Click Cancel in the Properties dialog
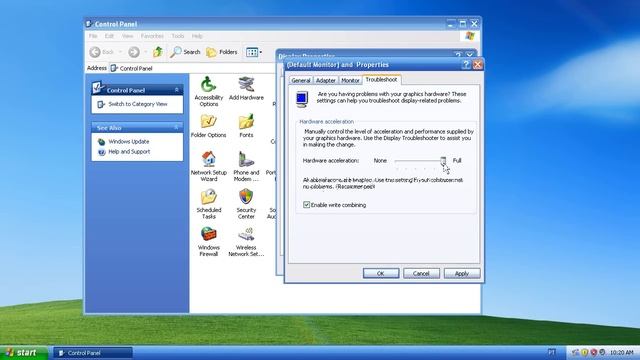Viewport: 640px width, 360px height. 421,273
